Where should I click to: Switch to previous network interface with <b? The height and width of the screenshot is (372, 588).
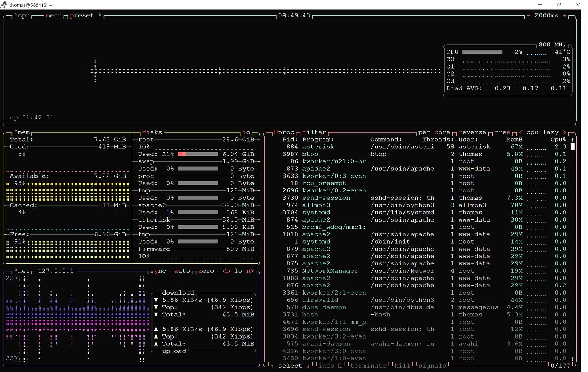pos(226,271)
